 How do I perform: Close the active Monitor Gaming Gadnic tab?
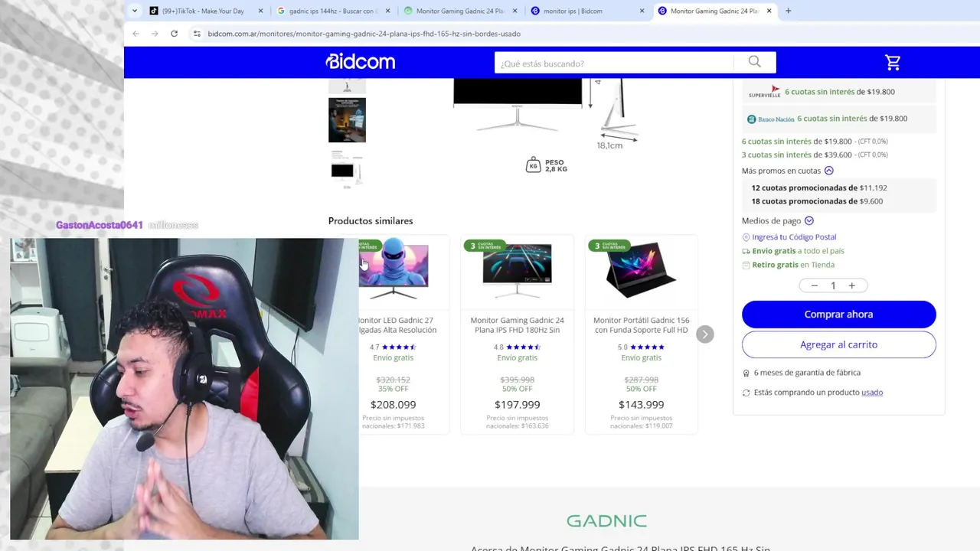pos(769,11)
